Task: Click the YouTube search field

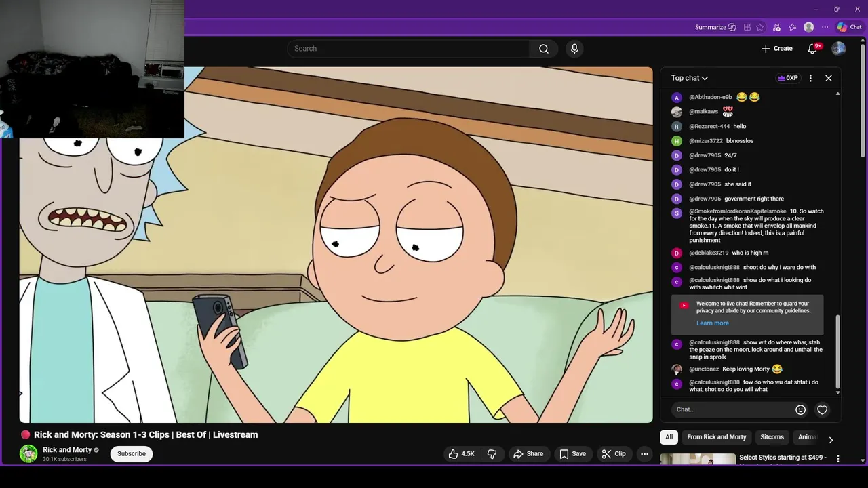Action: (x=408, y=49)
